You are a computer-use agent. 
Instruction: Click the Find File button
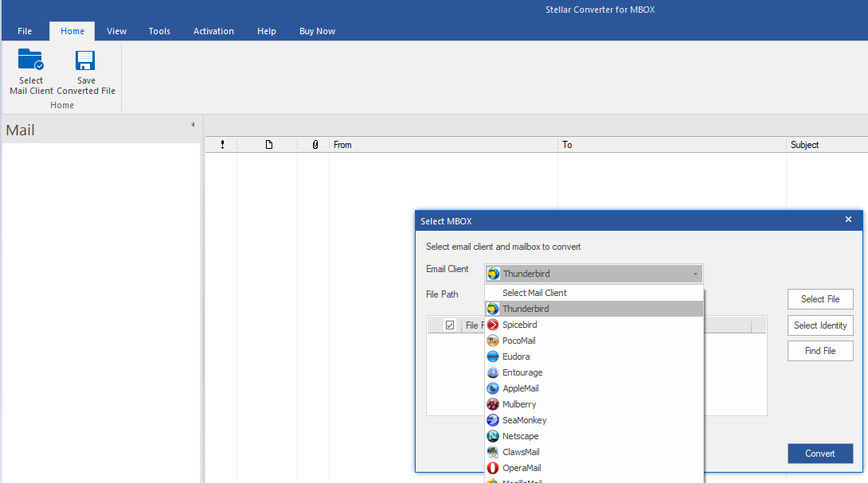pos(820,351)
